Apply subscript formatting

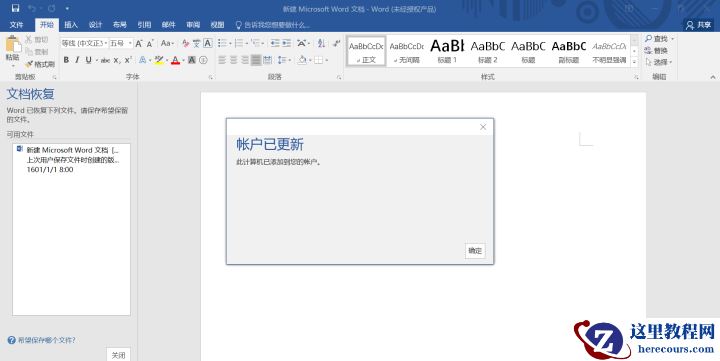click(x=117, y=60)
